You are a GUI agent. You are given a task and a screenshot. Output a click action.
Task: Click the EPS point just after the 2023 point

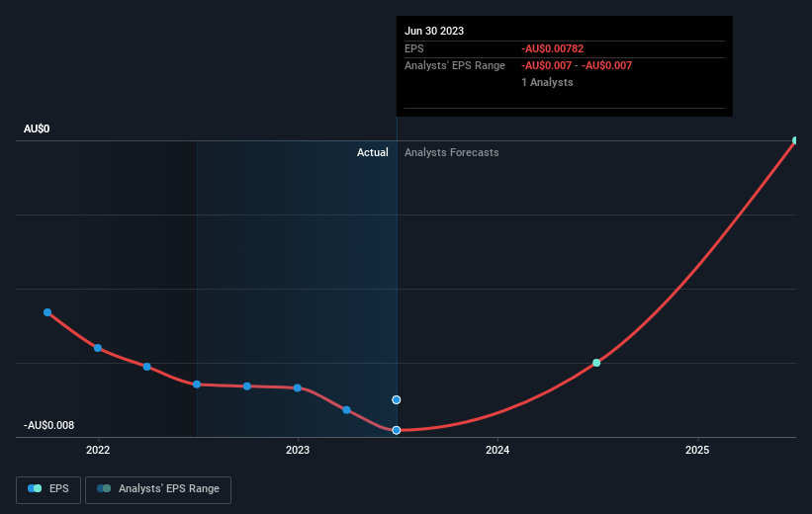(x=346, y=410)
